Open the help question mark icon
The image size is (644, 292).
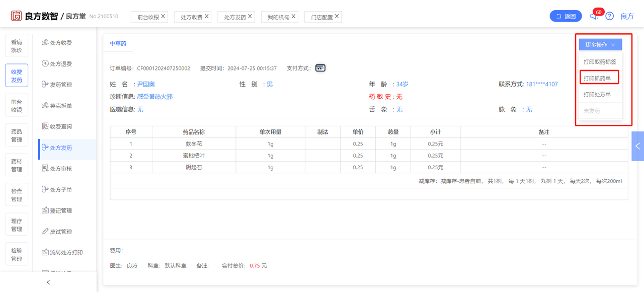(609, 16)
